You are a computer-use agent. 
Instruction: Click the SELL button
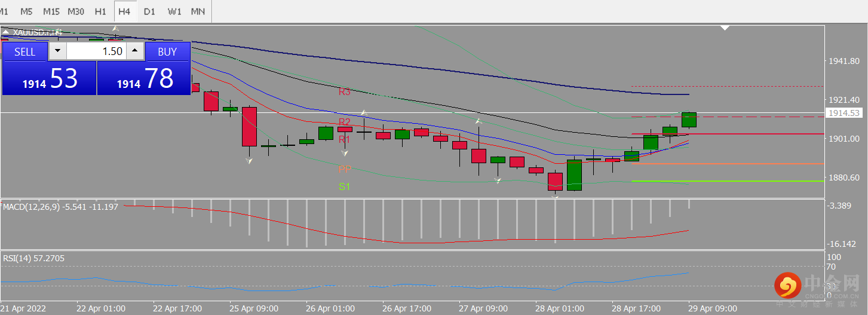[x=24, y=51]
